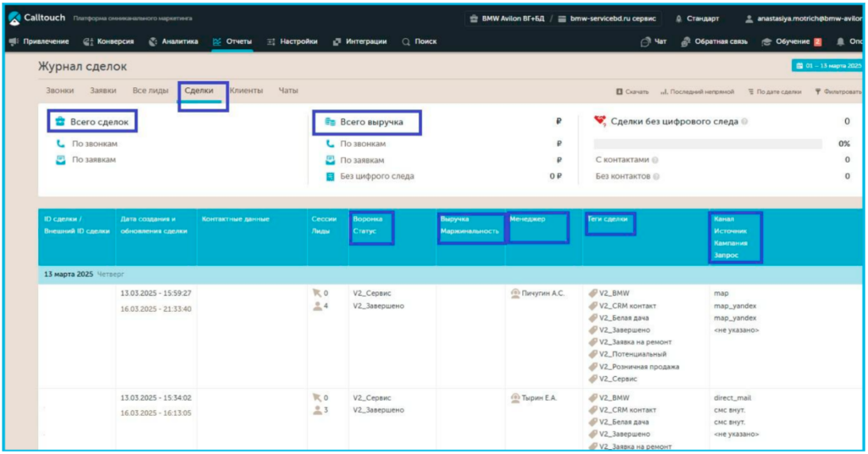868x454 pixels.
Task: Click the Обратная связь link
Action: (x=715, y=42)
